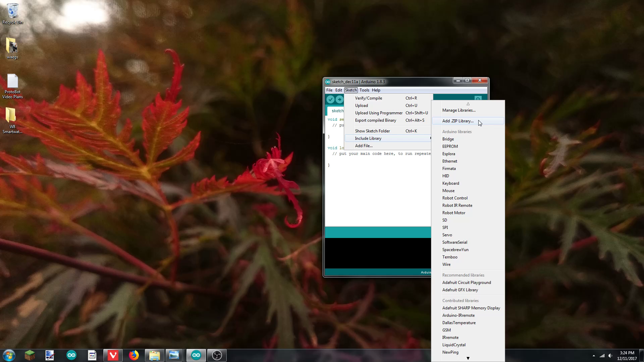Show hidden system tray icons
The width and height of the screenshot is (644, 362).
[x=594, y=356]
